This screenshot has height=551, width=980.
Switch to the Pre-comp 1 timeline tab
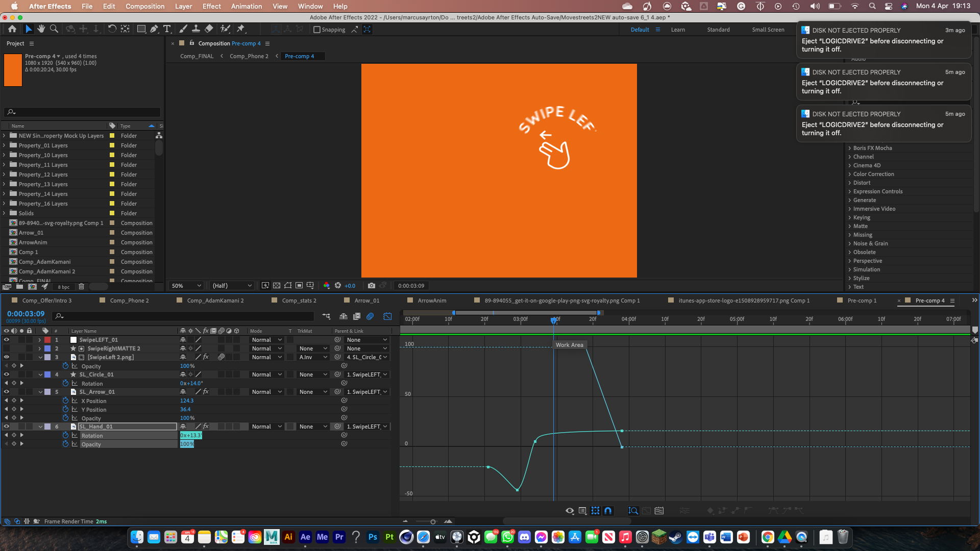pyautogui.click(x=862, y=300)
